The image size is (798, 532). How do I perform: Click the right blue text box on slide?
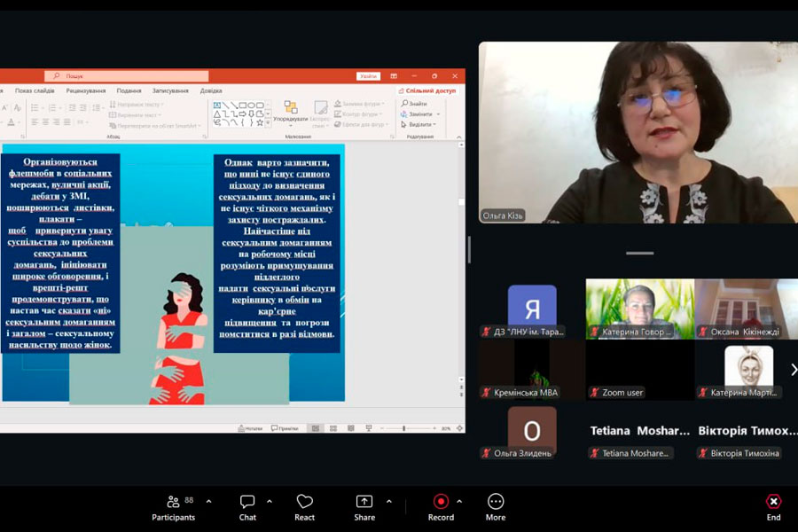click(277, 253)
